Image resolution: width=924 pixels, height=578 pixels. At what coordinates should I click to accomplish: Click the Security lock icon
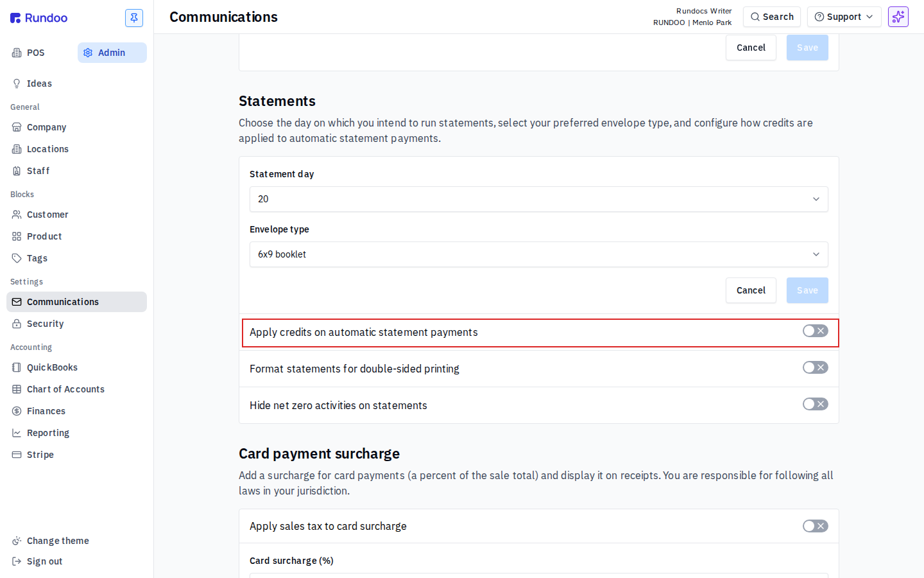17,324
